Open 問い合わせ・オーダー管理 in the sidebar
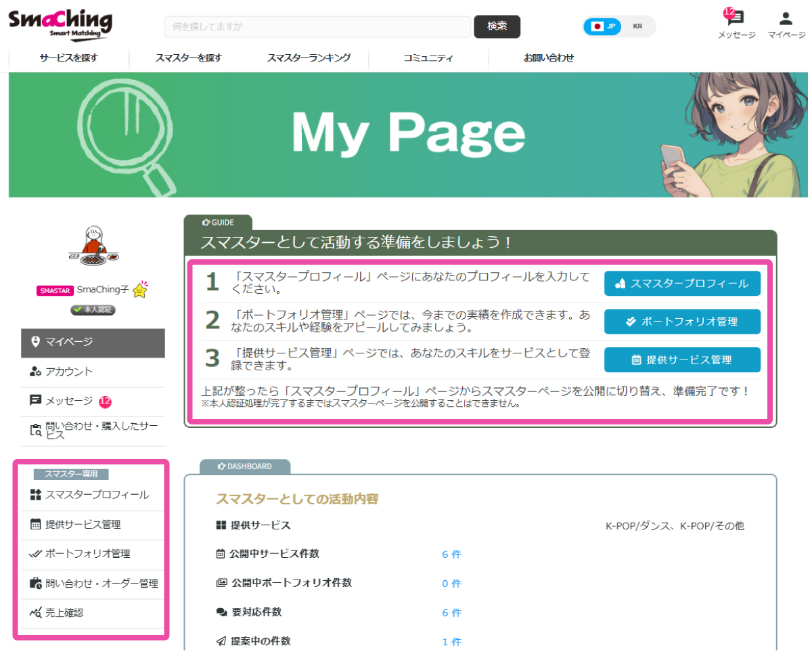Image resolution: width=812 pixels, height=656 pixels. (x=92, y=584)
